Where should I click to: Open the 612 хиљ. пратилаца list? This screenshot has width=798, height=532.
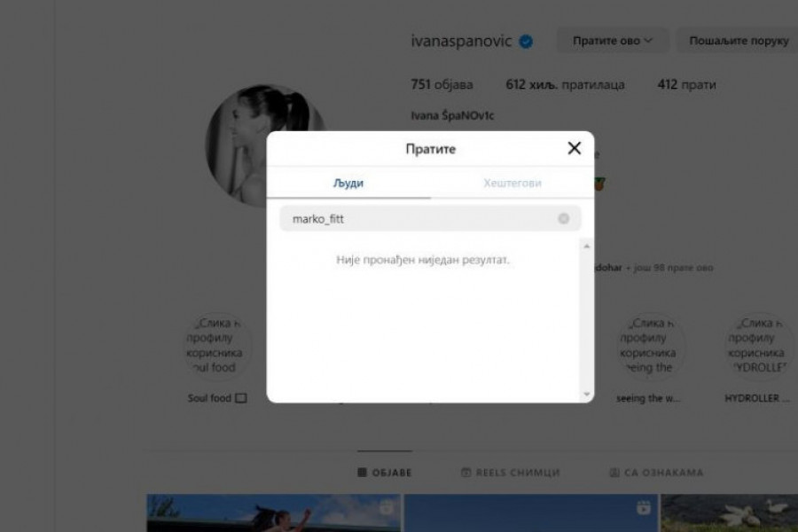coord(565,85)
